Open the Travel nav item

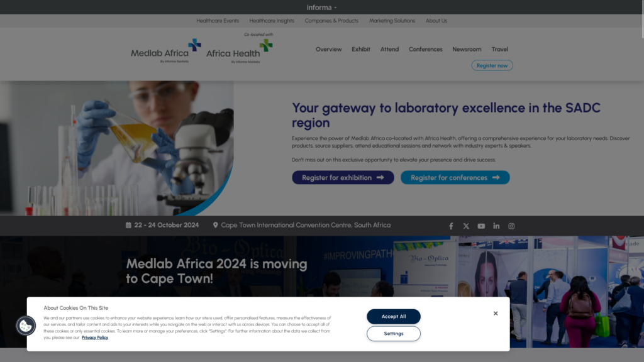[x=500, y=49]
